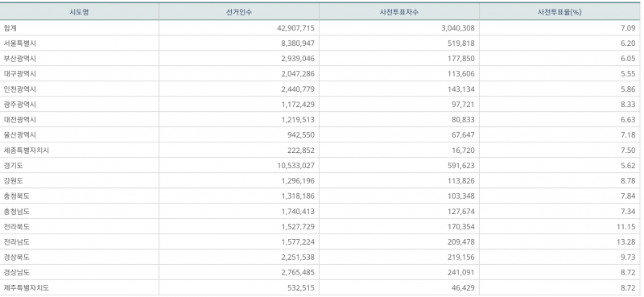Click Seoul voter count 8,380,947

coord(298,43)
